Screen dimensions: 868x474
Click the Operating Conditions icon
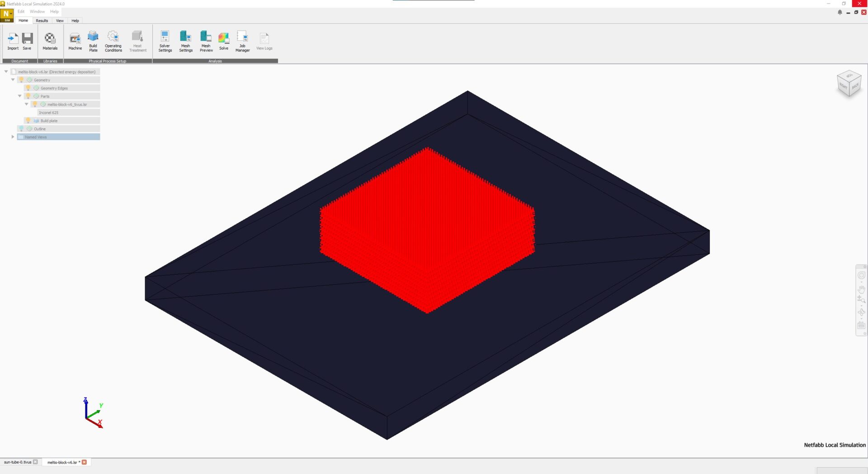click(x=113, y=40)
